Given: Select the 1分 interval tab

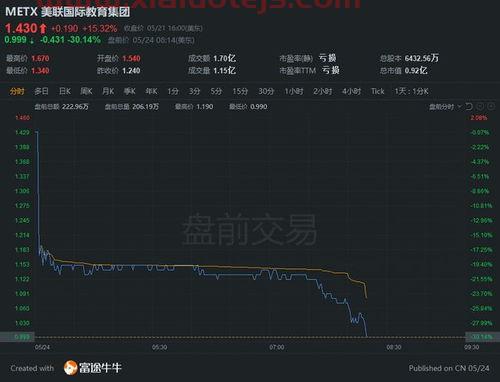Looking at the screenshot, I should coord(173,91).
